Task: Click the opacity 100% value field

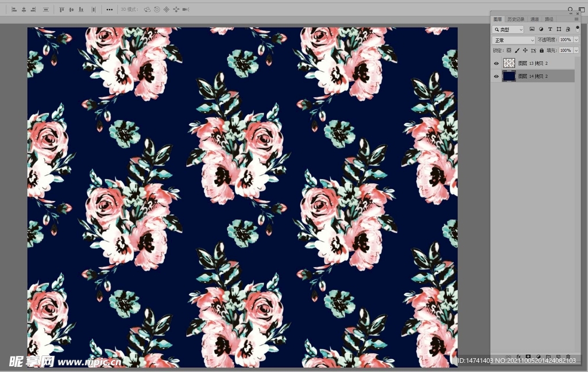Action: [566, 40]
